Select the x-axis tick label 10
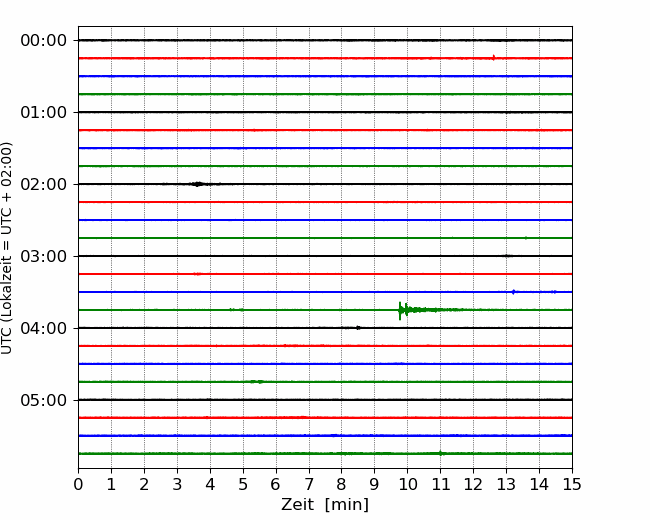 [407, 484]
